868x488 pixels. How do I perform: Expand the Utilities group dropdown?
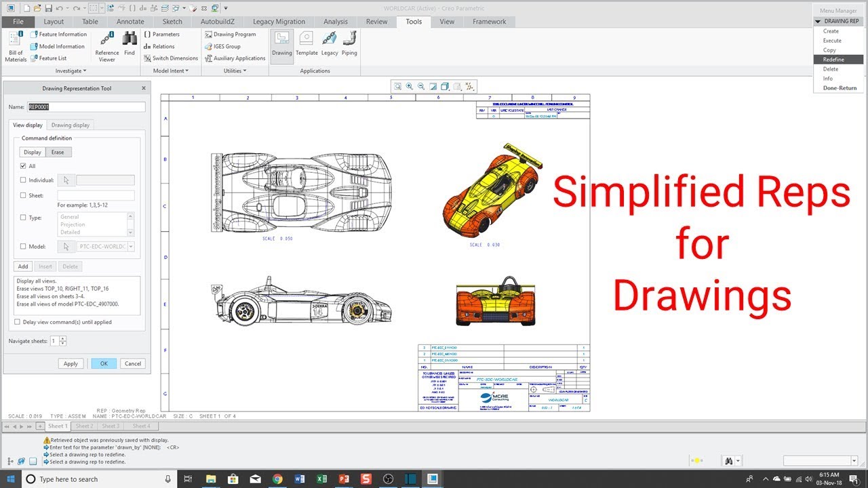(235, 70)
